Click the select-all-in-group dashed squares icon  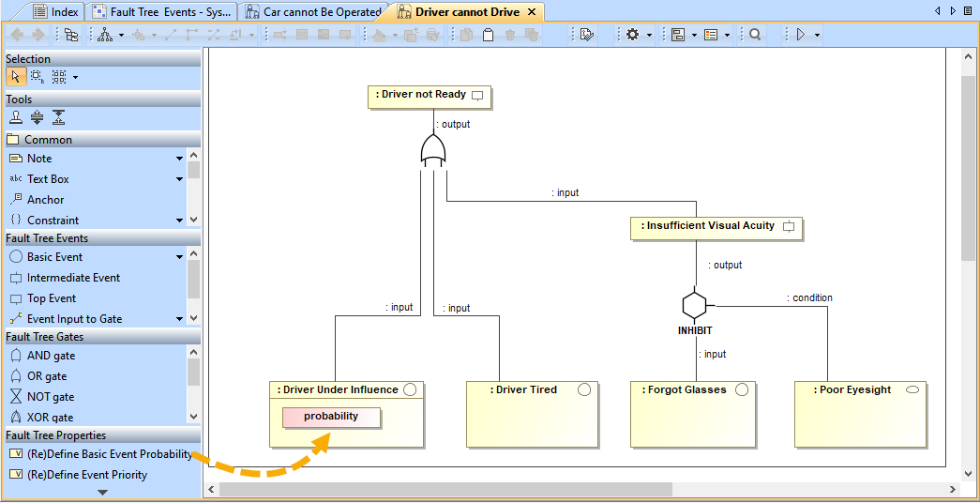point(59,77)
